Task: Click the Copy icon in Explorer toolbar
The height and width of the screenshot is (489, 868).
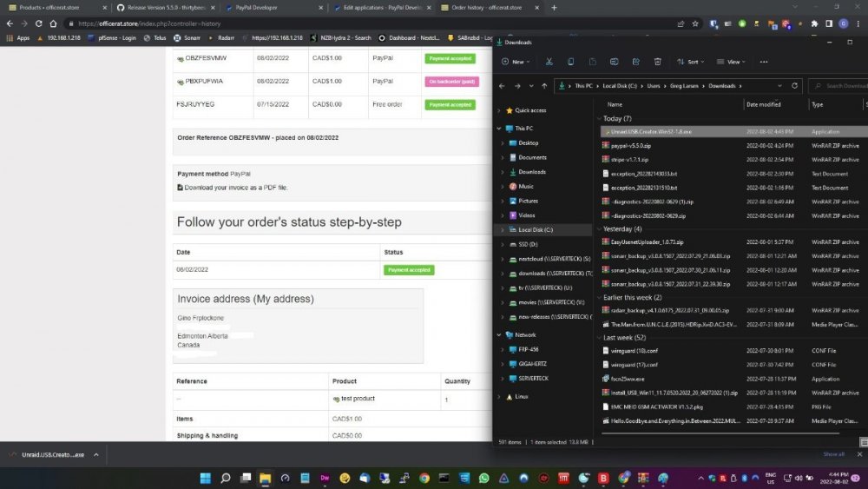Action: [x=571, y=62]
